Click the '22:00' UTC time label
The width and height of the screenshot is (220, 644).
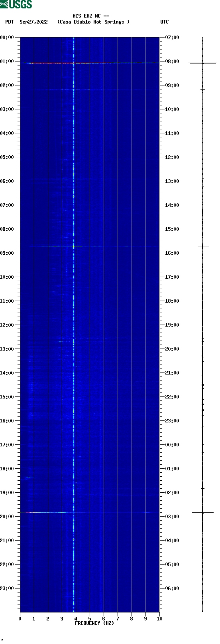tap(172, 397)
